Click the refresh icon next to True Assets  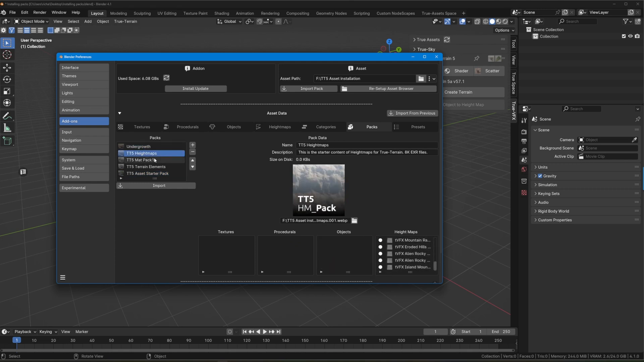point(447,40)
